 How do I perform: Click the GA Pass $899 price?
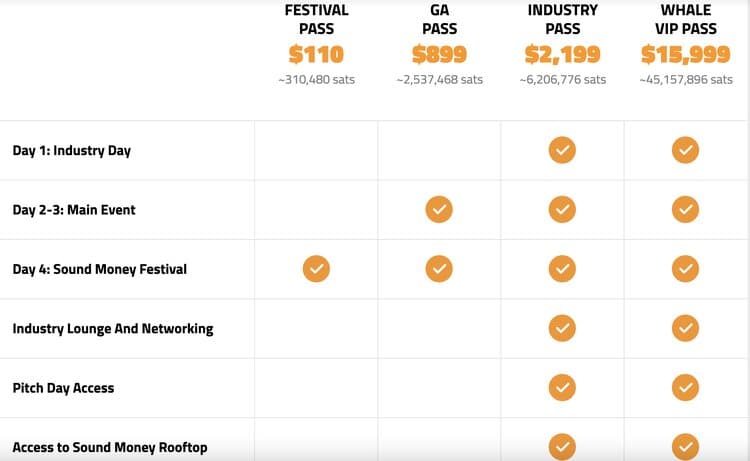point(439,54)
